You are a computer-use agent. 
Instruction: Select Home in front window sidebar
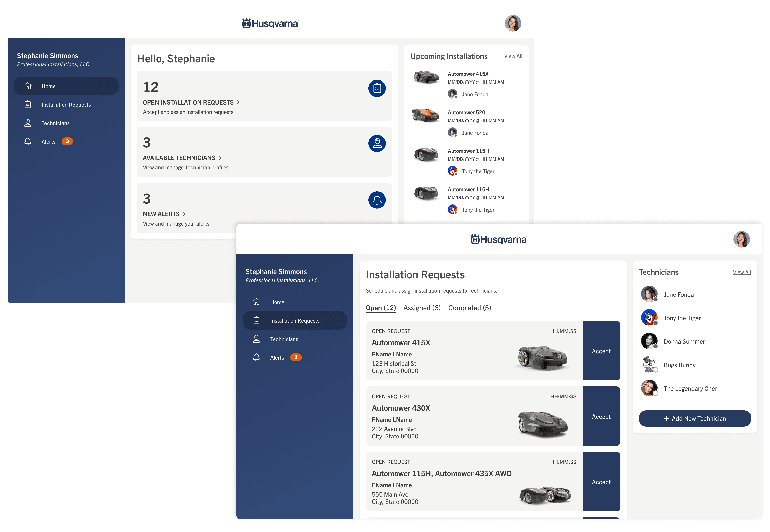coord(295,302)
